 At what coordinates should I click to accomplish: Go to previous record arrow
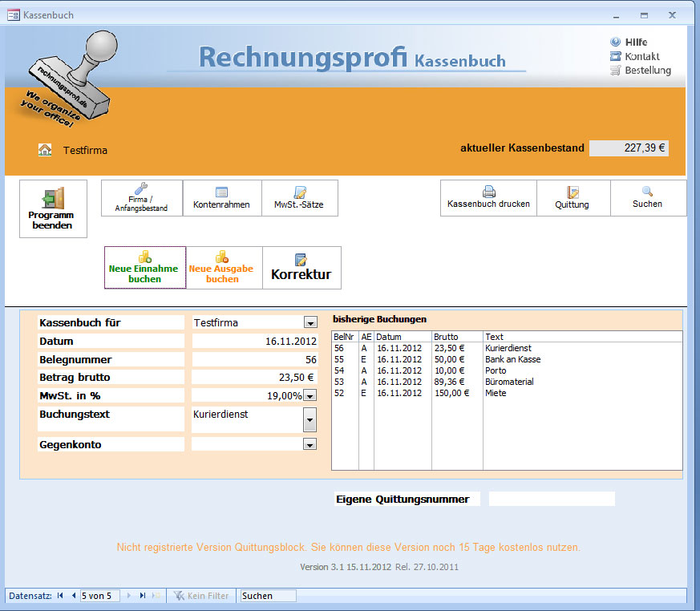coord(73,596)
